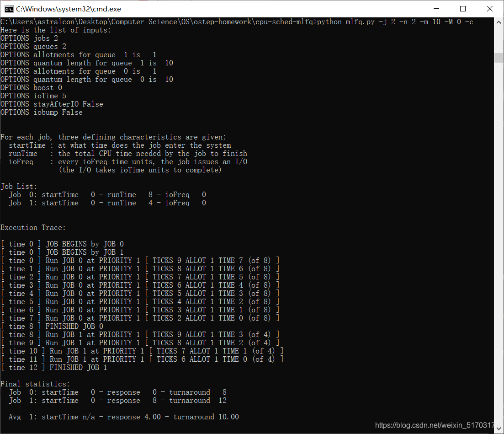Click the vertical scrollbar thumb
The image size is (504, 434).
coord(499,58)
